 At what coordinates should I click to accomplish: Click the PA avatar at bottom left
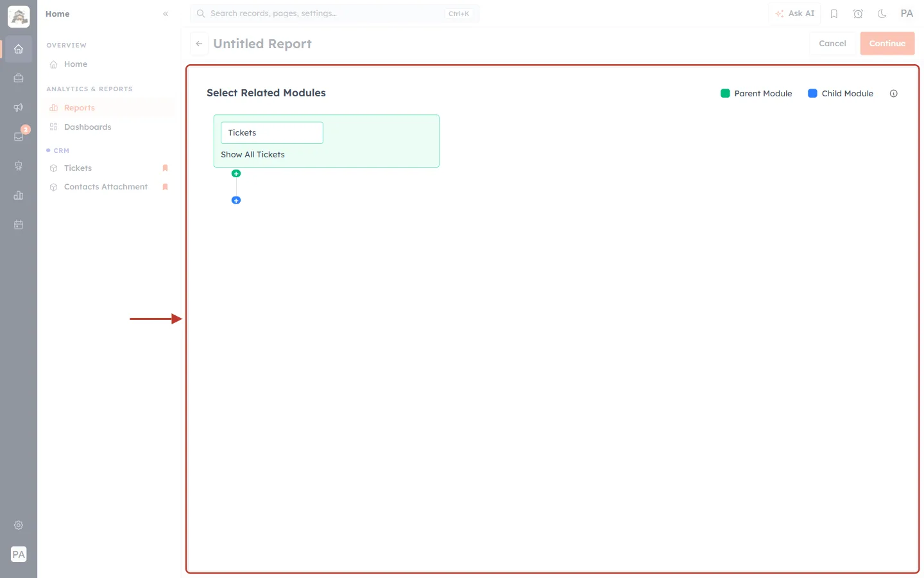point(19,554)
